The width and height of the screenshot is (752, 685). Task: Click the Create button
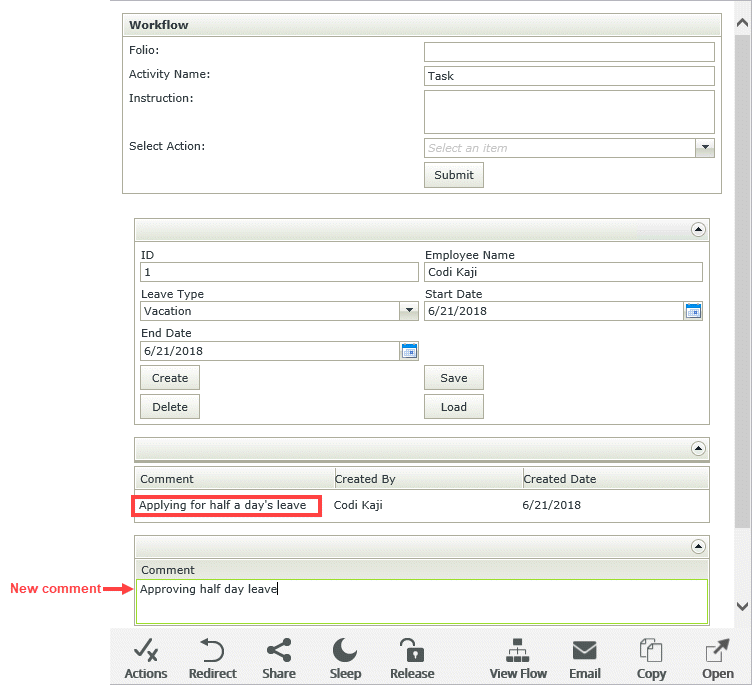170,378
